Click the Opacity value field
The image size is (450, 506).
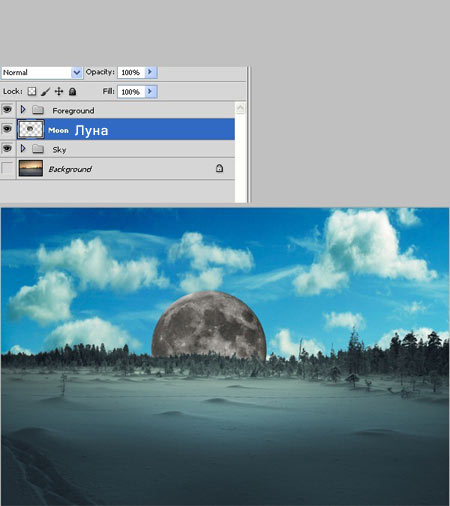coord(131,72)
